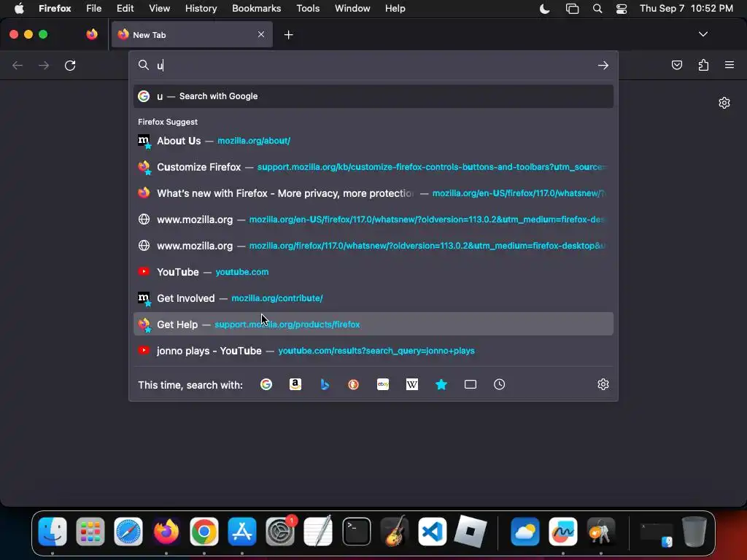Toggle Do Not Disturb moon icon

[x=544, y=9]
